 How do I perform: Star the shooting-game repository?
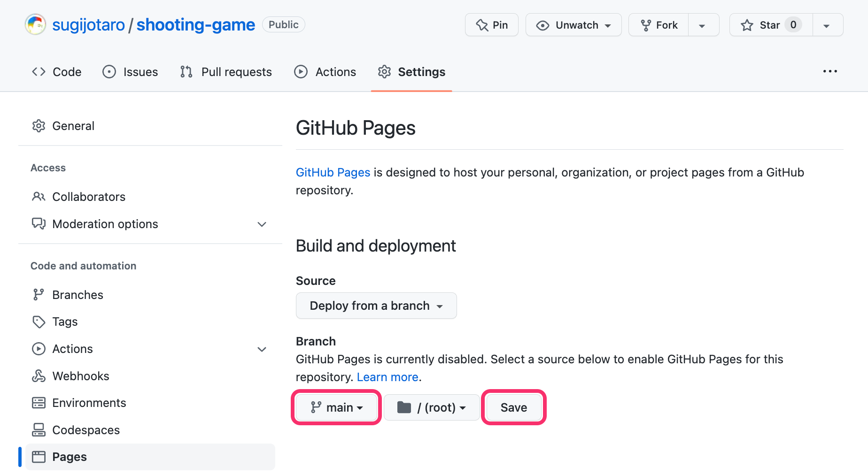click(768, 25)
